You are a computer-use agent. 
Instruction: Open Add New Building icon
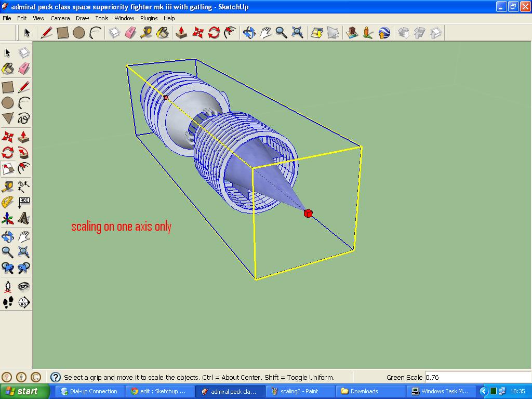(x=352, y=33)
